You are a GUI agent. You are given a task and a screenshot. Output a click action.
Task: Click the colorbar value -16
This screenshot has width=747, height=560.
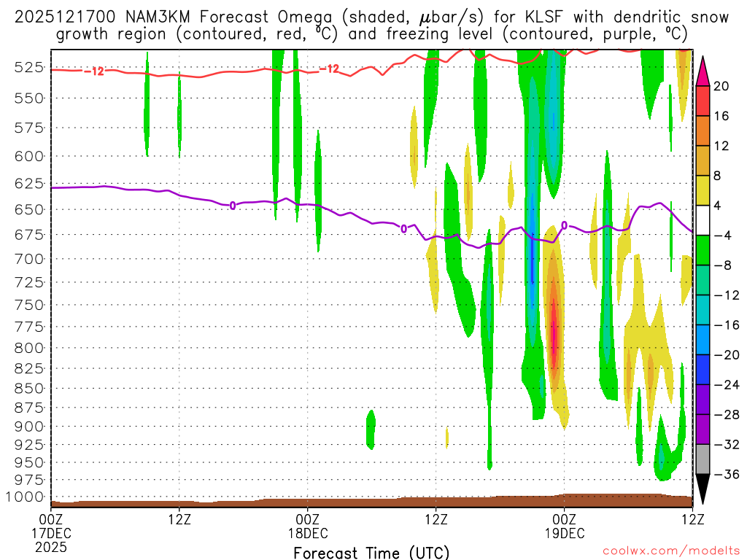[726, 325]
